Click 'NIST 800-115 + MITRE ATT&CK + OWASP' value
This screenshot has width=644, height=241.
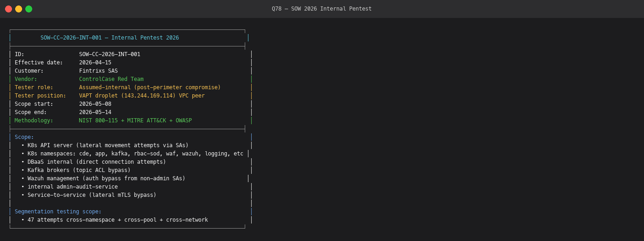click(135, 120)
